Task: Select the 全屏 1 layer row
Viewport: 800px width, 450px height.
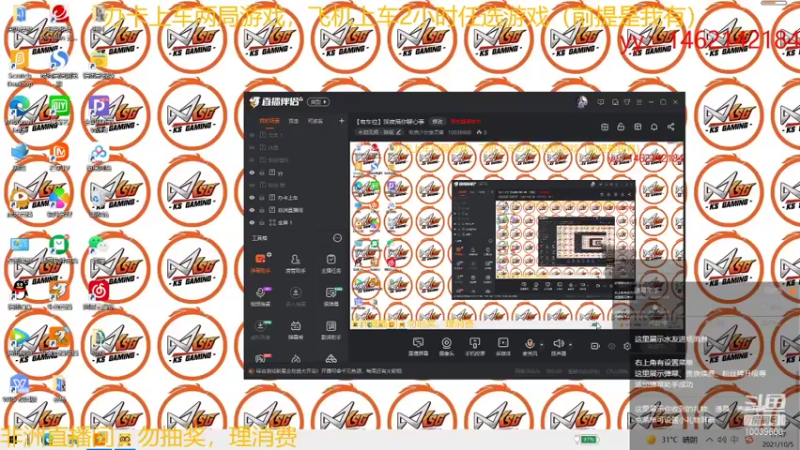Action: tap(296, 222)
